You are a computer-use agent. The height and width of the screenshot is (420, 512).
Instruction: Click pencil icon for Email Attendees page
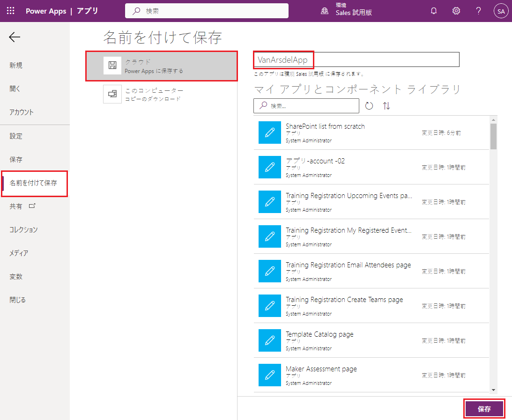tap(270, 271)
